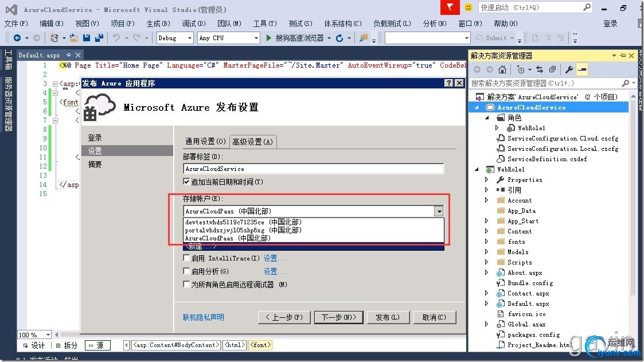Enable the profiling checkbox
The height and width of the screenshot is (362, 644).
click(186, 271)
